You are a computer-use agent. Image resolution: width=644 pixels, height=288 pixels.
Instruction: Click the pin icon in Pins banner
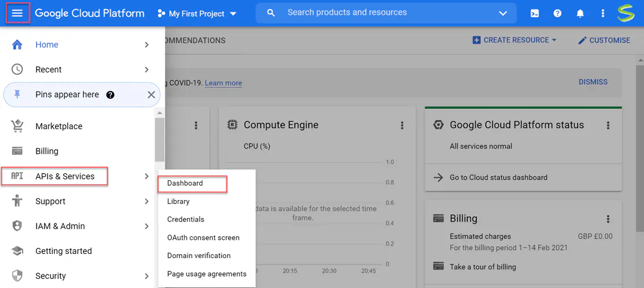[17, 94]
